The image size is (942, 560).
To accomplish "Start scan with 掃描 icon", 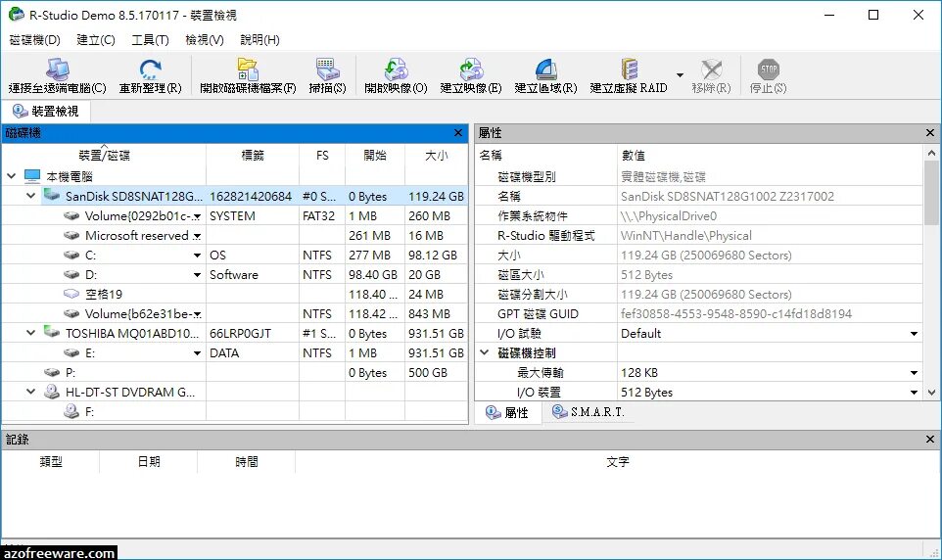I will click(327, 70).
